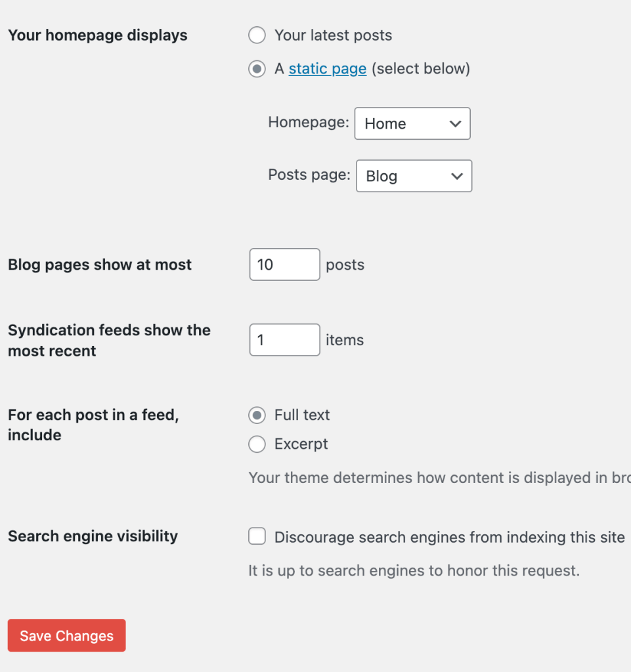Click the "Posts page:" field label

(309, 175)
